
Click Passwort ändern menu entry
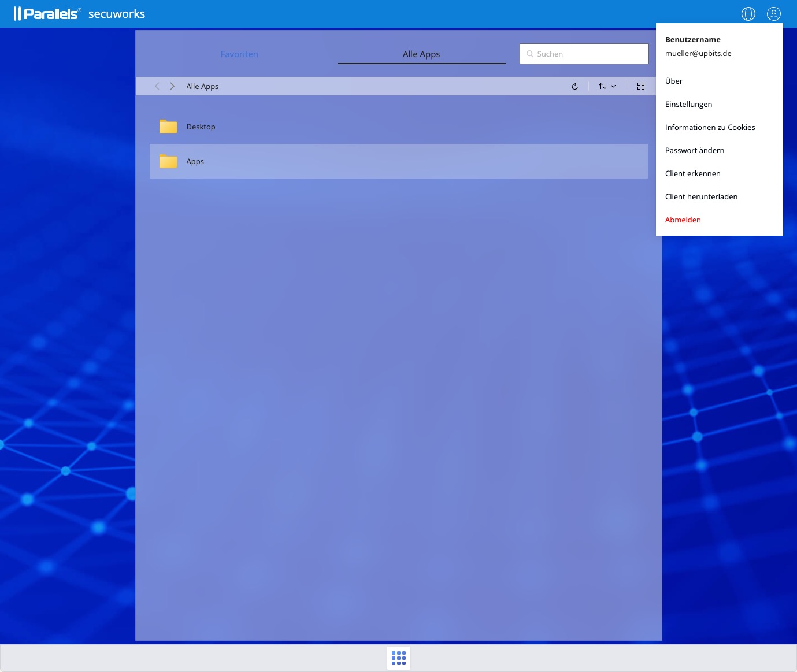click(694, 150)
